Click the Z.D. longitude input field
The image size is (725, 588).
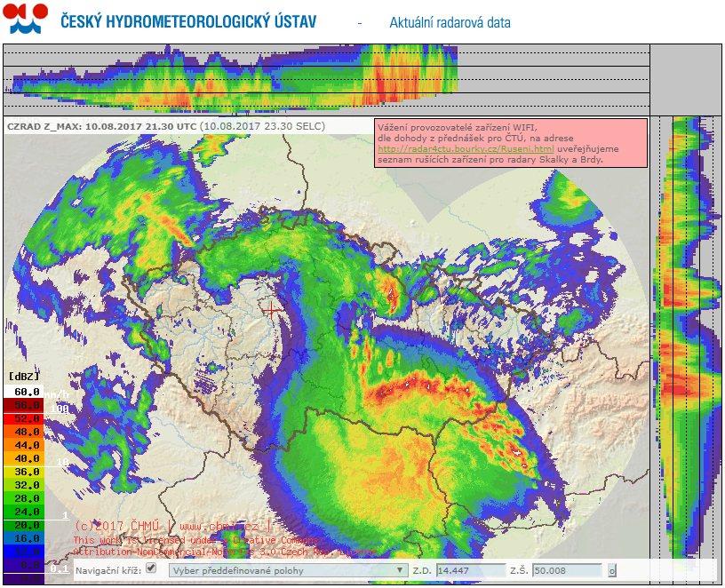pyautogui.click(x=471, y=570)
